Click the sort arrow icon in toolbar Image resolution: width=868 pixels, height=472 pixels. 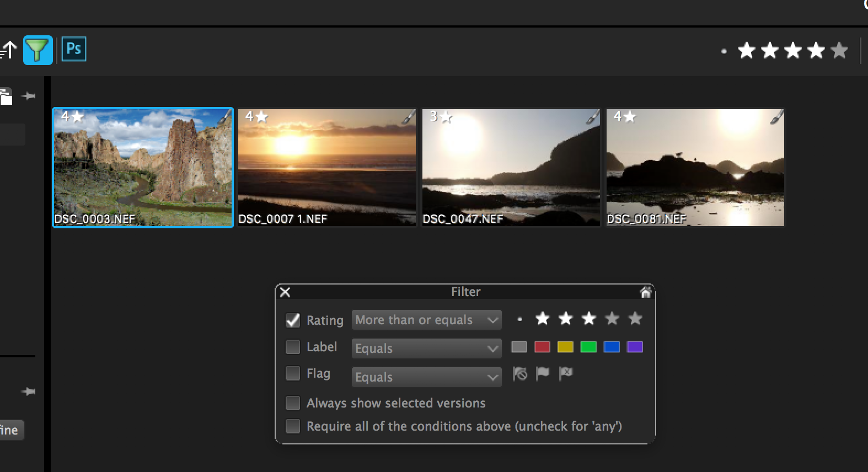pos(8,50)
